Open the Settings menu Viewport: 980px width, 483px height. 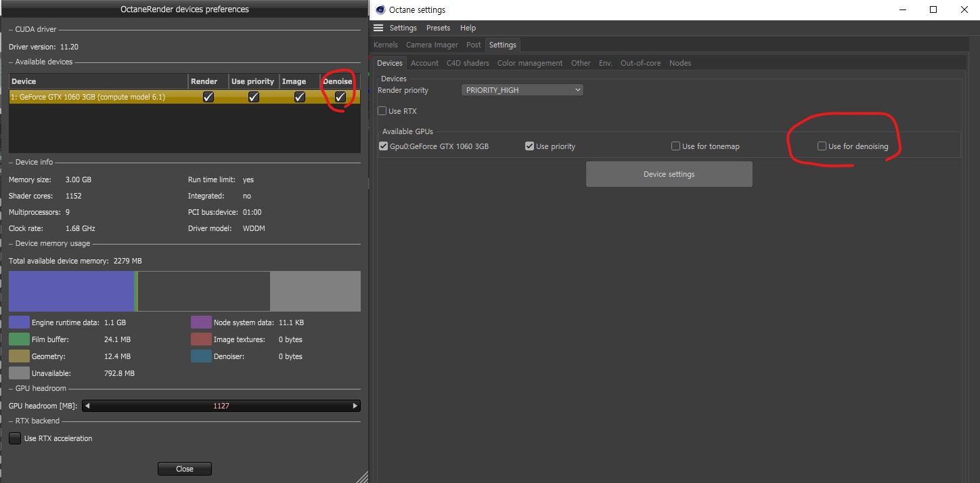click(x=403, y=28)
